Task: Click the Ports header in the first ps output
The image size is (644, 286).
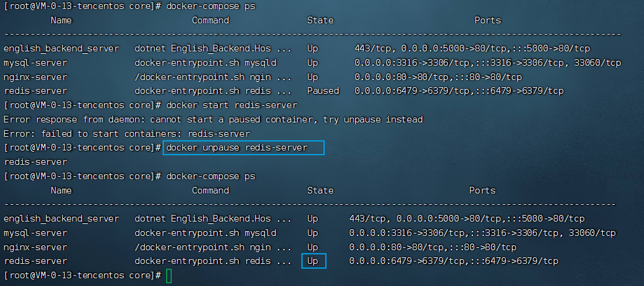Action: pyautogui.click(x=487, y=20)
